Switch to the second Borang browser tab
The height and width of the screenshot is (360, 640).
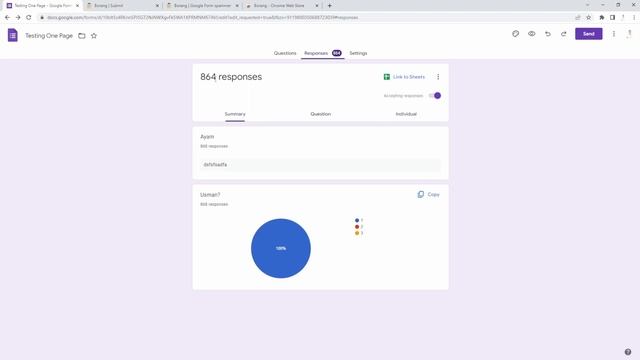coord(123,6)
